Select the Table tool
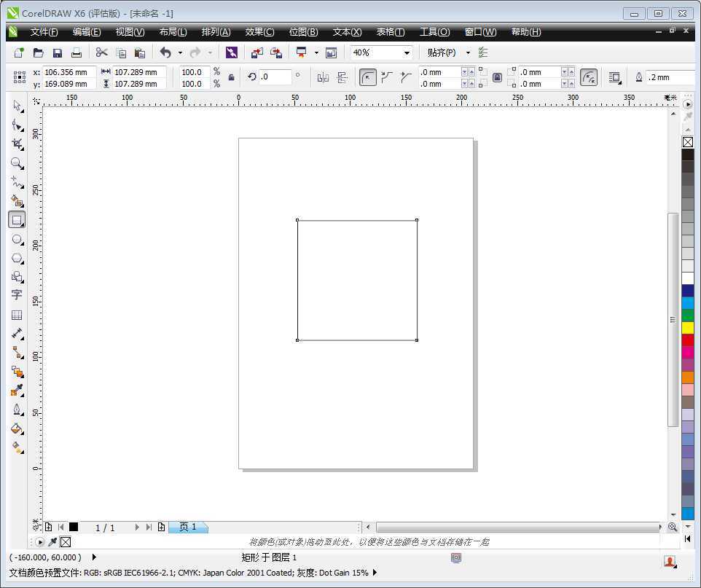 pos(17,315)
